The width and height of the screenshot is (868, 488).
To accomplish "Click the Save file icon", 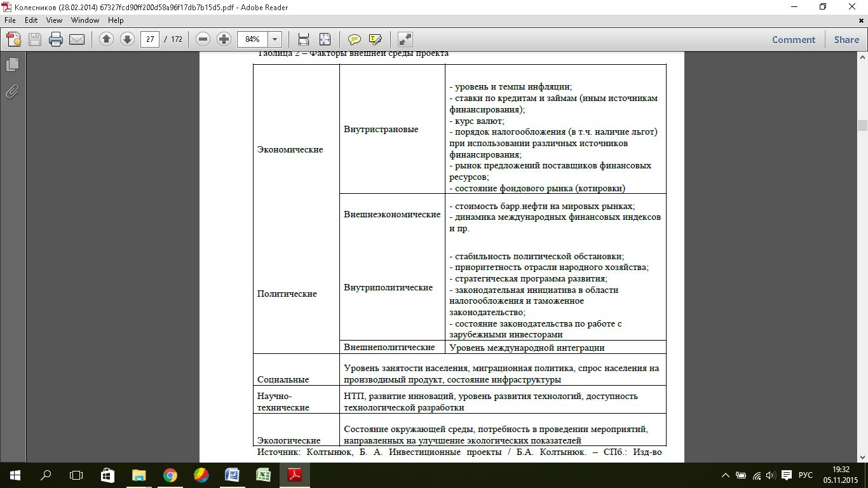I will click(34, 39).
